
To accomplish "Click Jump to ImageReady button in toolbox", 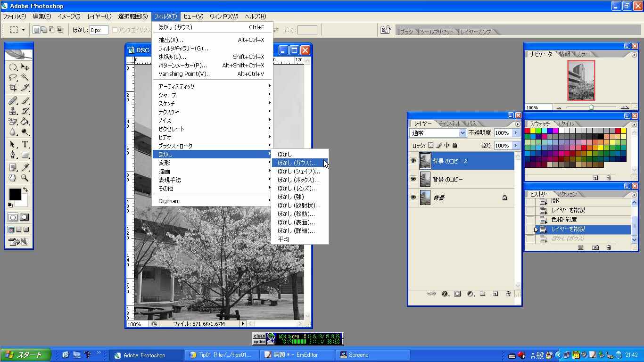I will tap(18, 242).
